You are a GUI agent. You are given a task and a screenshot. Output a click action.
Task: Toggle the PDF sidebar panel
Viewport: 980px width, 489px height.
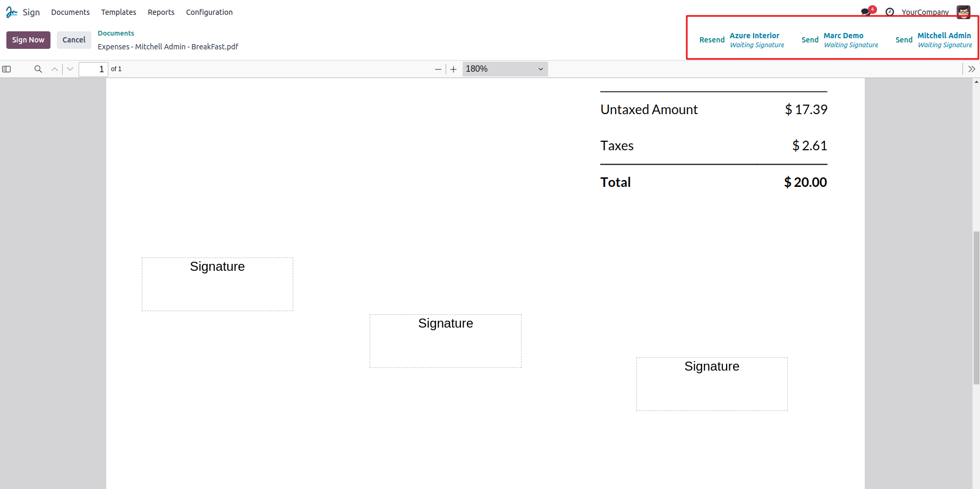coord(6,69)
